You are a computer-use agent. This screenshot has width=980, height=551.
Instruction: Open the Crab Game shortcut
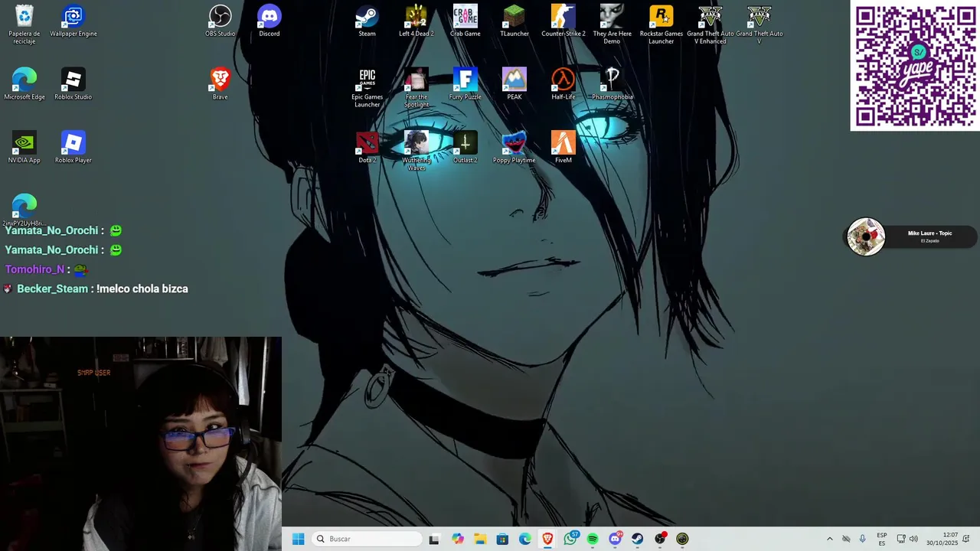pyautogui.click(x=465, y=21)
